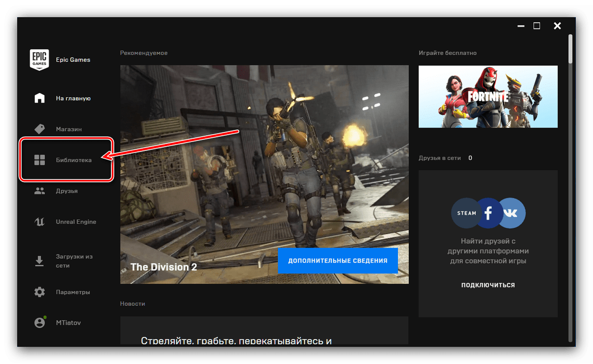This screenshot has height=364, width=593.
Task: Select the Библиотека menu label
Action: click(x=74, y=160)
